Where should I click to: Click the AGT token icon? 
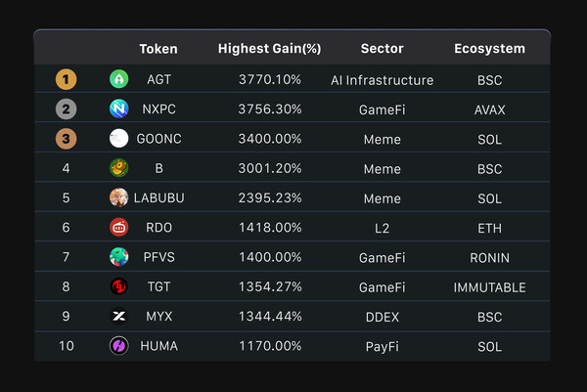(x=118, y=80)
